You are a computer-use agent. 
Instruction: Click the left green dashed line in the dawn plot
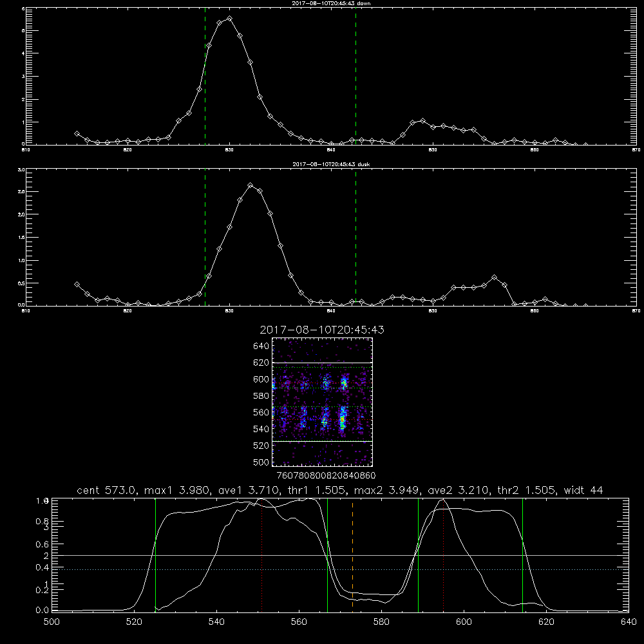tap(205, 76)
